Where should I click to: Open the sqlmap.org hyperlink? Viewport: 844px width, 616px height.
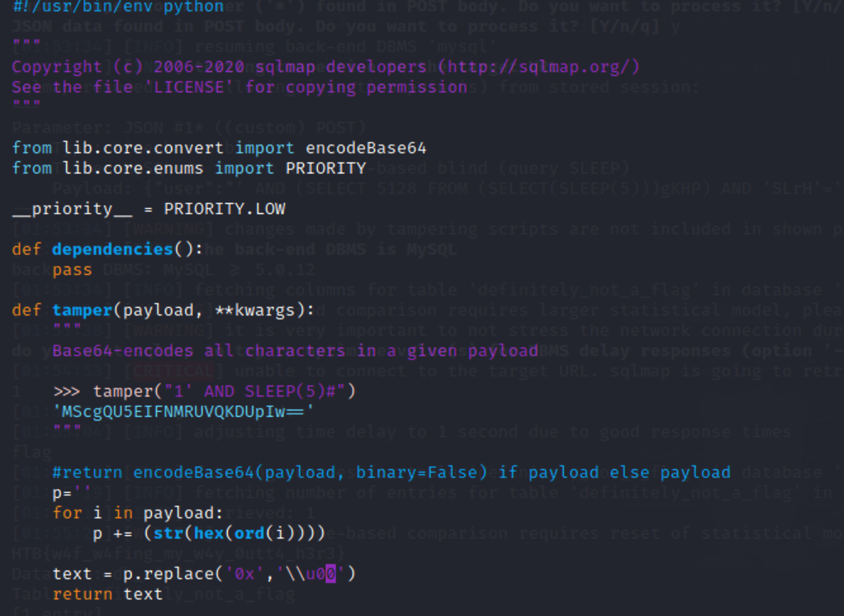point(539,66)
